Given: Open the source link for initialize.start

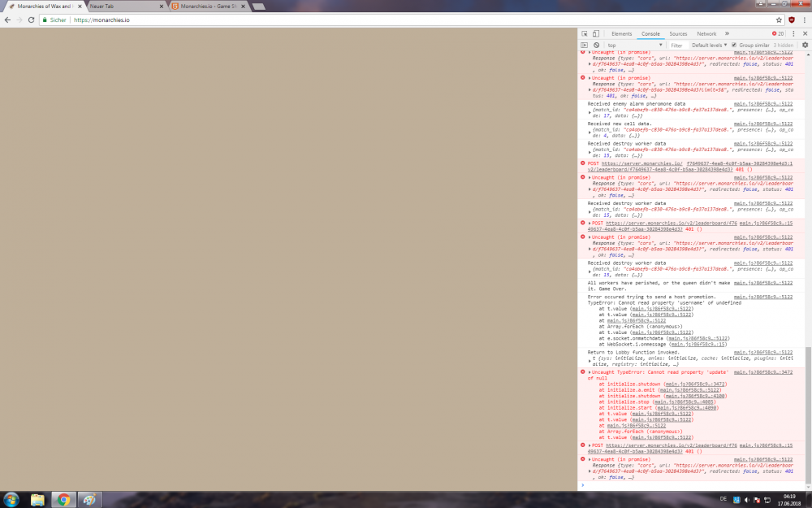Looking at the screenshot, I should pyautogui.click(x=686, y=407).
